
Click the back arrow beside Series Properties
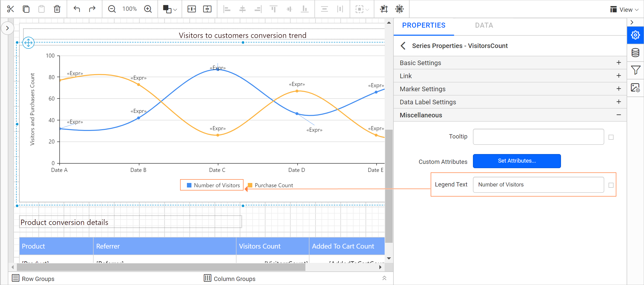point(403,46)
